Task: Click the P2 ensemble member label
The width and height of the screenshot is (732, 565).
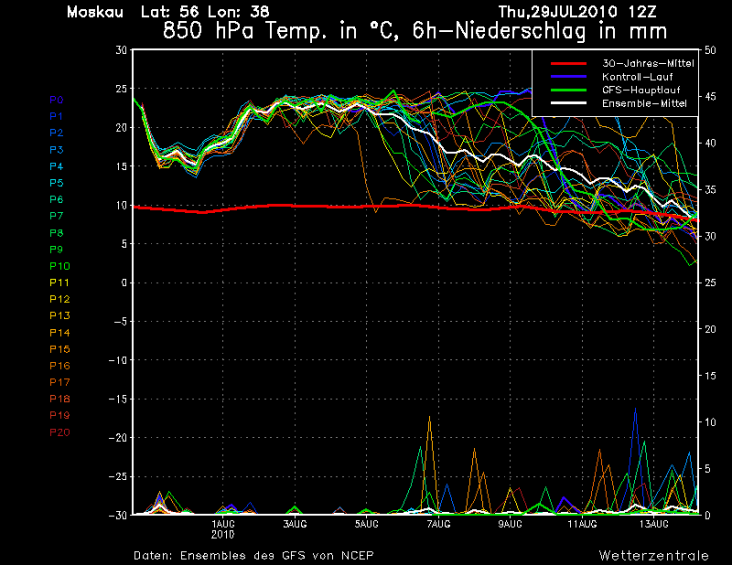Action: (x=56, y=133)
